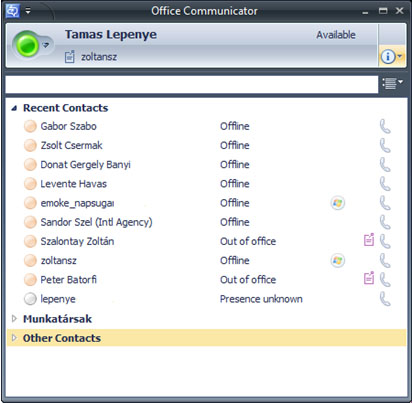Viewport: 412px width, 403px height.
Task: Open the title bar menu arrow
Action: (28, 11)
